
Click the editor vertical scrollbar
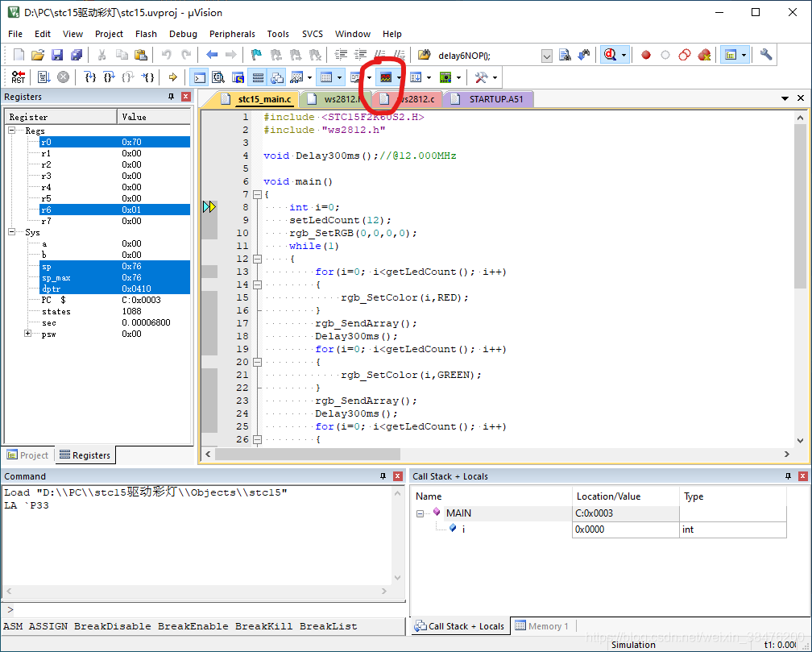pos(800,280)
